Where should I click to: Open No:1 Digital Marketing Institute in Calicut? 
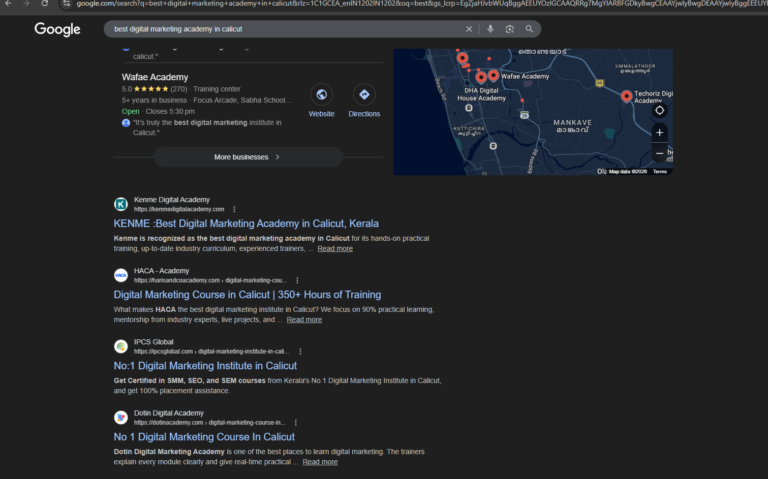[205, 366]
